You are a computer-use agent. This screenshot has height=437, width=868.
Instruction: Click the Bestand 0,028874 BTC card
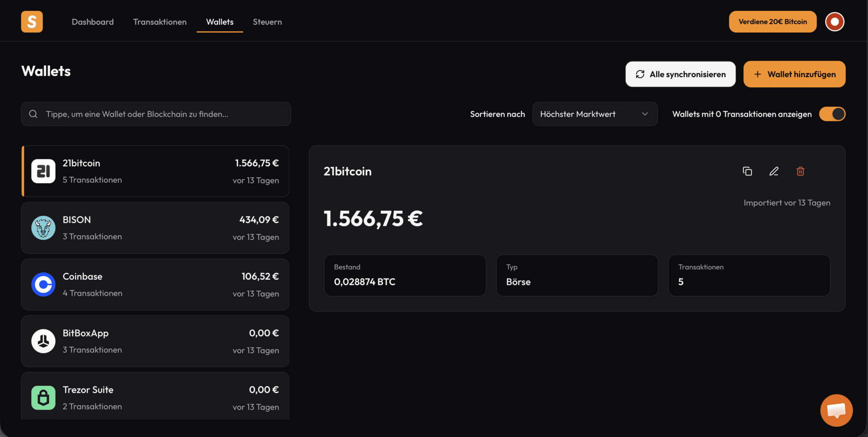pyautogui.click(x=405, y=276)
